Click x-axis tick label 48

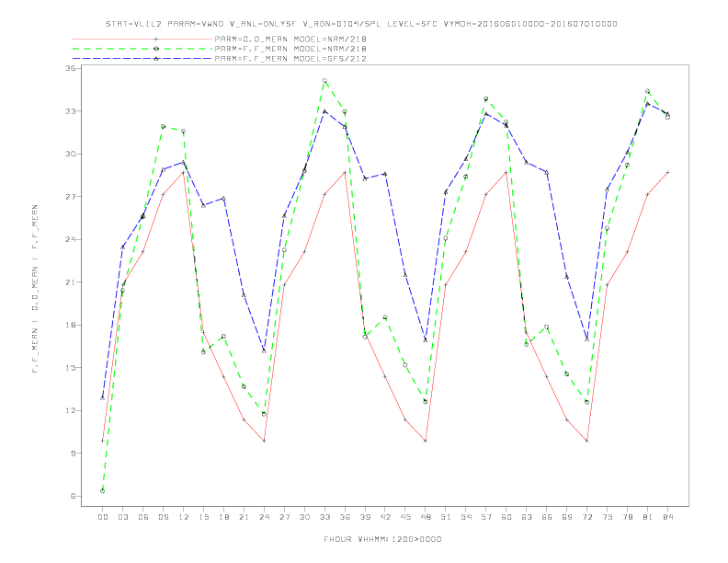click(x=426, y=517)
